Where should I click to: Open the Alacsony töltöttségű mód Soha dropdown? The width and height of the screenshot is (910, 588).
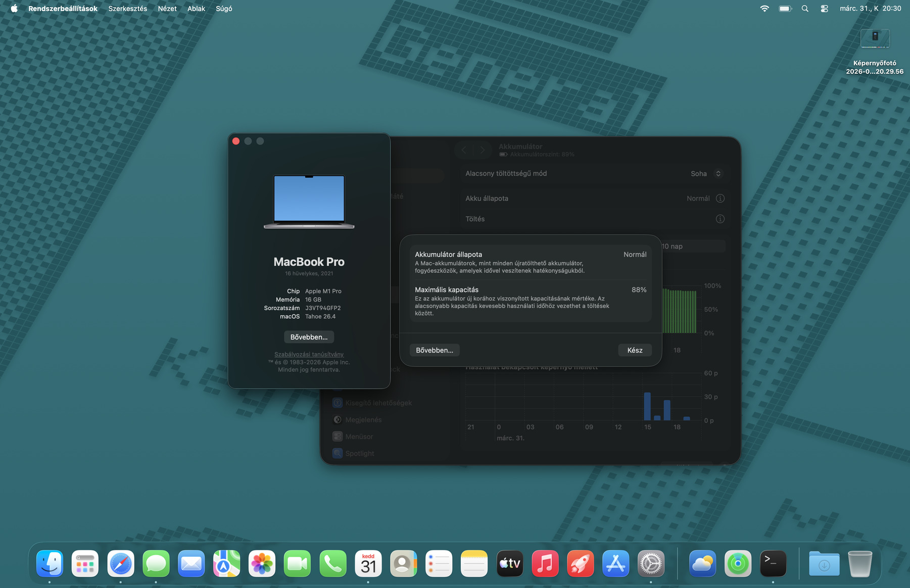pos(706,173)
